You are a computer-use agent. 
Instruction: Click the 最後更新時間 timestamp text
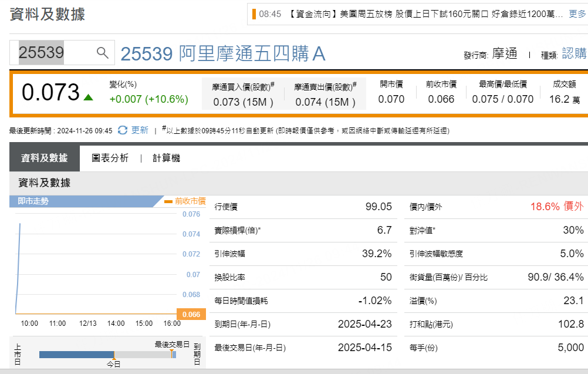(61, 130)
